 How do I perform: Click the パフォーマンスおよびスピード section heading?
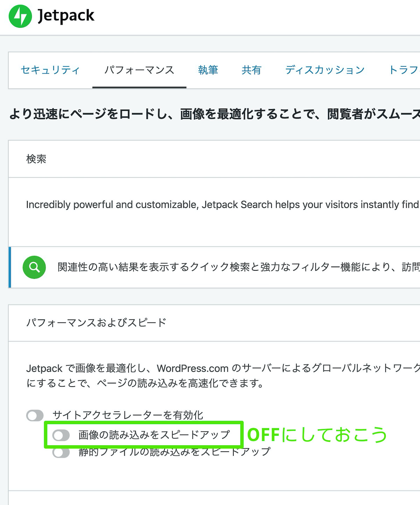(x=96, y=323)
